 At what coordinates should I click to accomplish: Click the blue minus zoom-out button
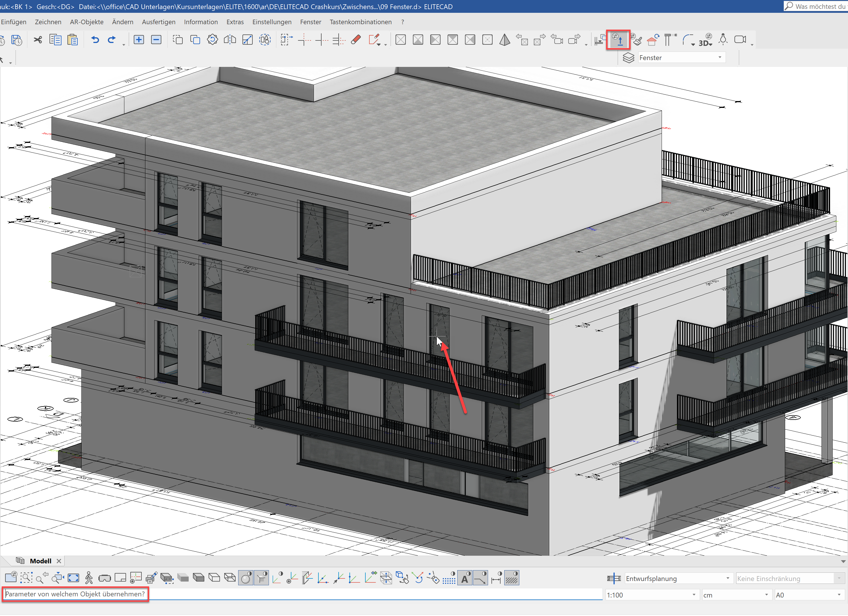[x=156, y=40]
